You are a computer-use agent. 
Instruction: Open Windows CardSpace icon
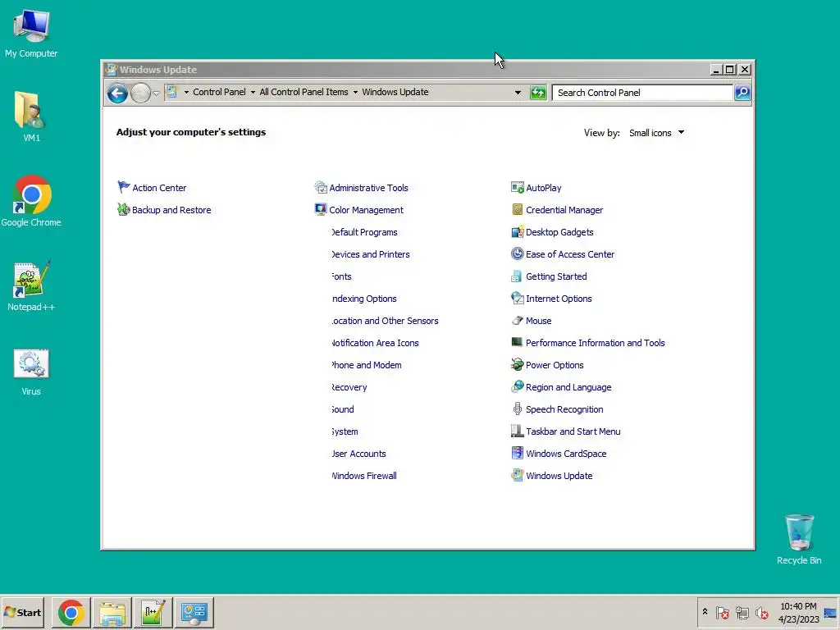click(x=517, y=453)
